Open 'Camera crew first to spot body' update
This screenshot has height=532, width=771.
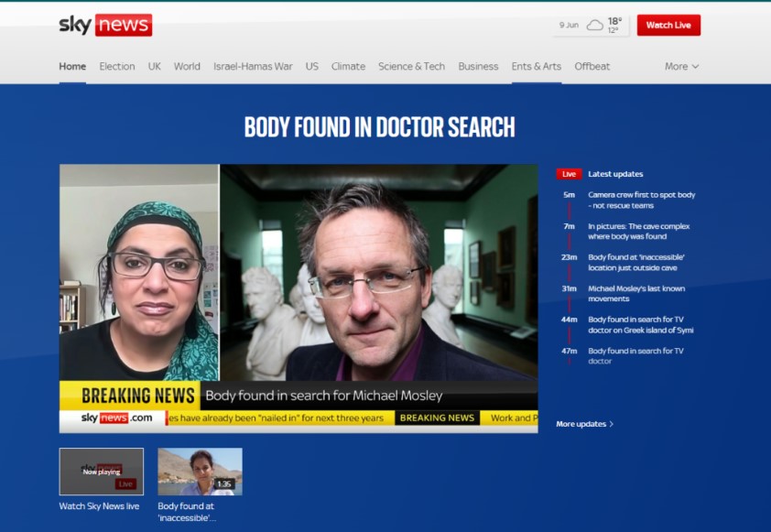coord(641,200)
